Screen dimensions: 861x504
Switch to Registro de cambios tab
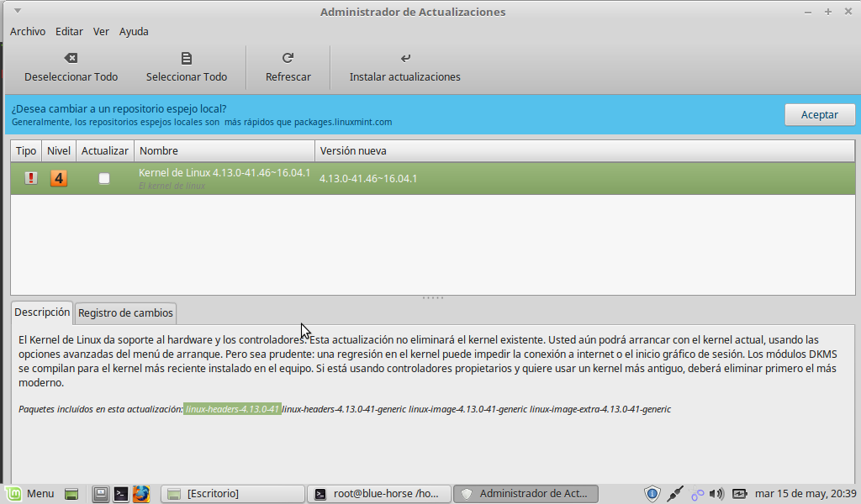click(x=125, y=312)
